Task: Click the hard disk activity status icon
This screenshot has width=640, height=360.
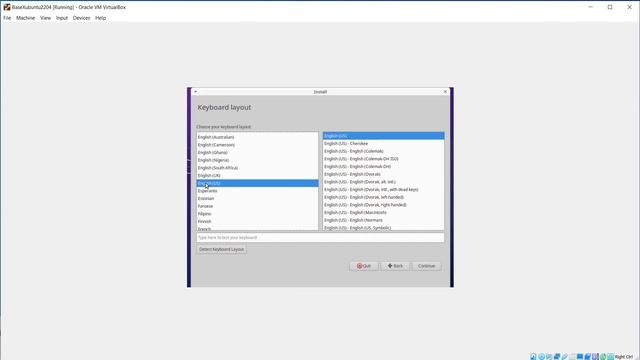Action: tap(533, 356)
